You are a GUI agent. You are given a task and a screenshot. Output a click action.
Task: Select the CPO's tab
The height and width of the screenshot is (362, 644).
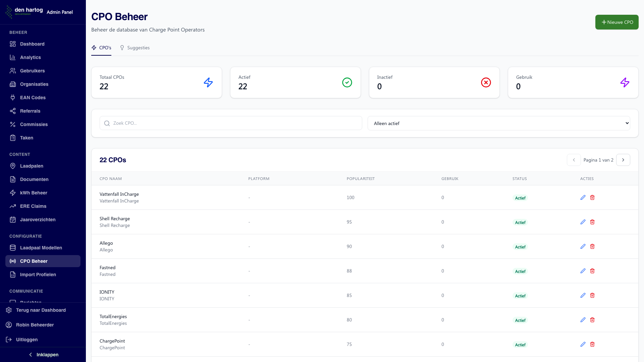pyautogui.click(x=101, y=48)
